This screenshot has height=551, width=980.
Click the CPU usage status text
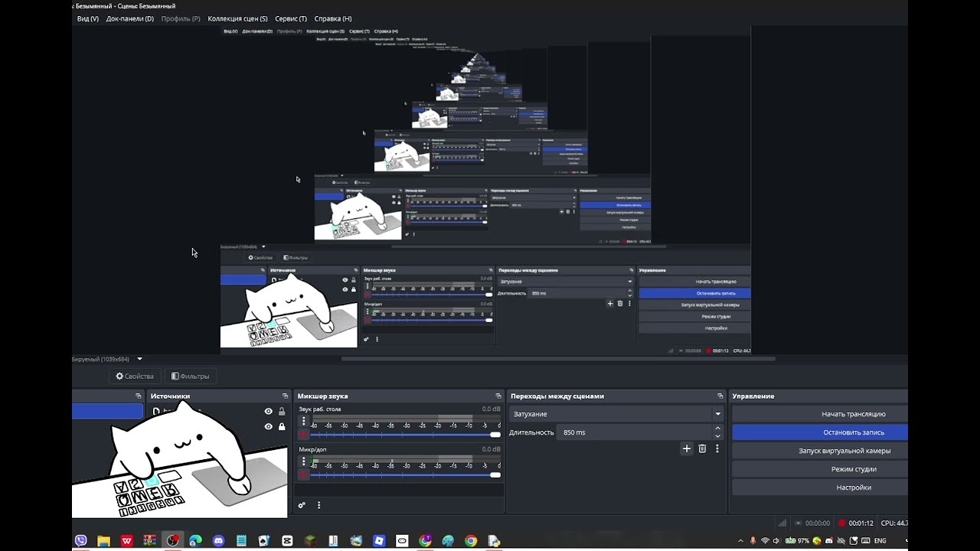tap(894, 523)
